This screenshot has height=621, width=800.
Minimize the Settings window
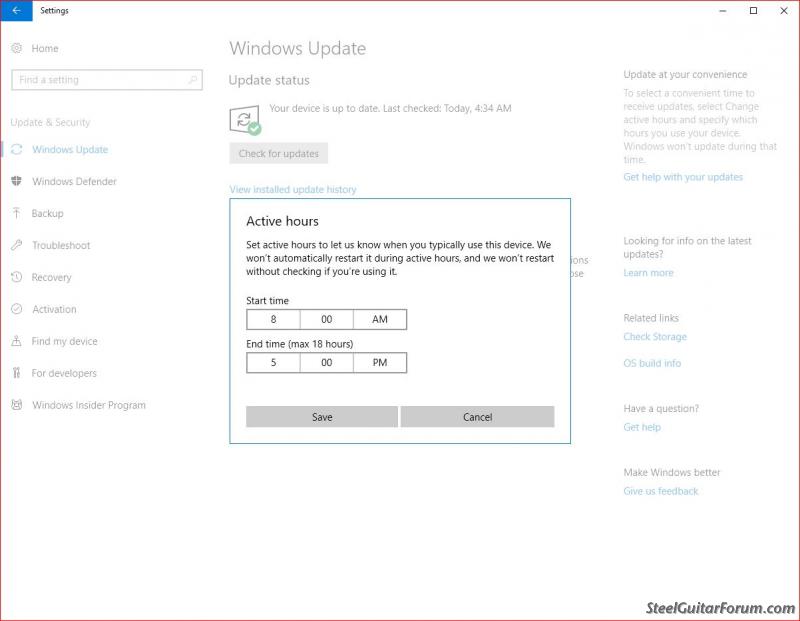click(722, 10)
